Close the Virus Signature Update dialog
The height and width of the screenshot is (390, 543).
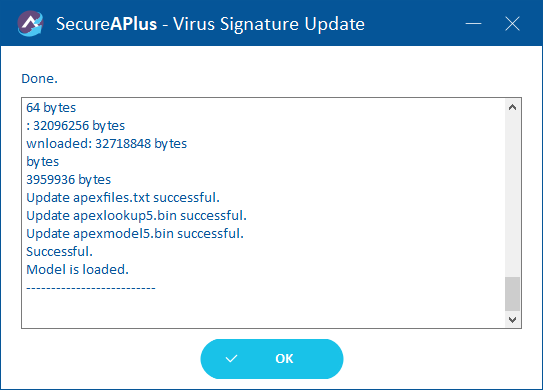[x=512, y=24]
